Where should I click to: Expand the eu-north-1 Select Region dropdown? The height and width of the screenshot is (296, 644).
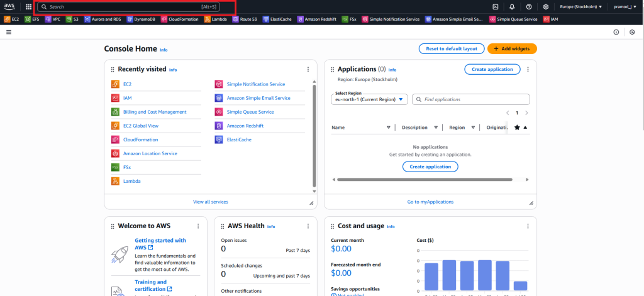[x=369, y=99]
